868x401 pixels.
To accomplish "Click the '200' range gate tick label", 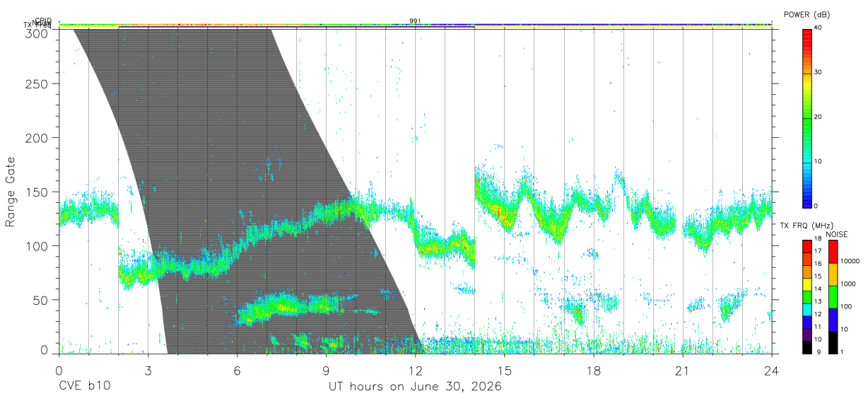I will [x=36, y=137].
